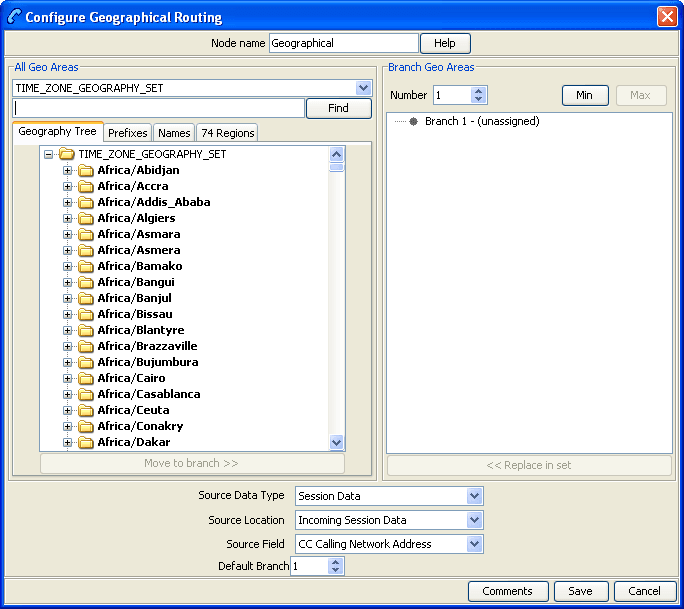
Task: Increase the branch Number spinner
Action: click(x=479, y=91)
